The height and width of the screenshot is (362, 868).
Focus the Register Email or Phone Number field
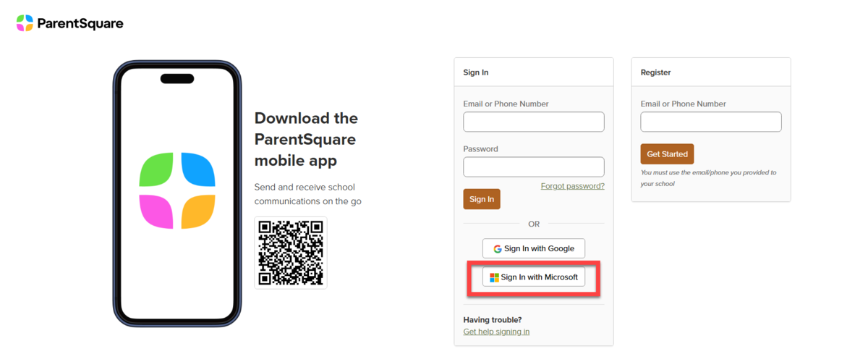coord(711,122)
